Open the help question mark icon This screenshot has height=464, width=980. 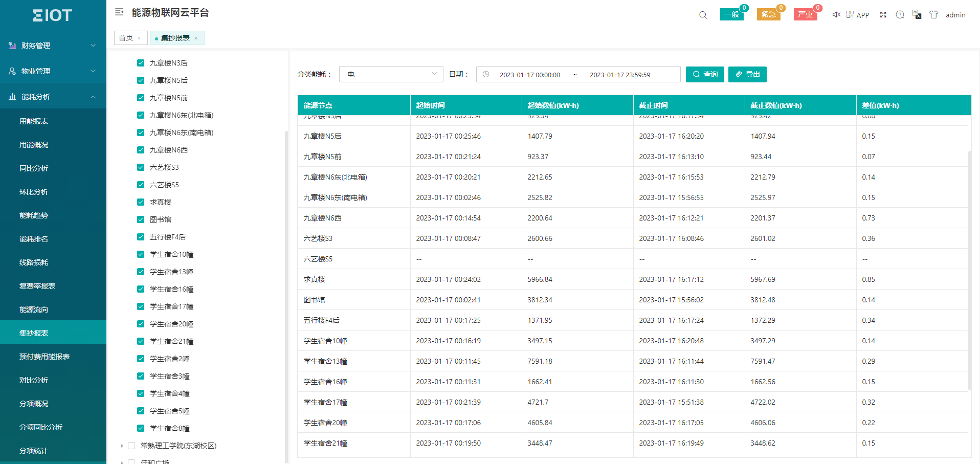(x=900, y=14)
